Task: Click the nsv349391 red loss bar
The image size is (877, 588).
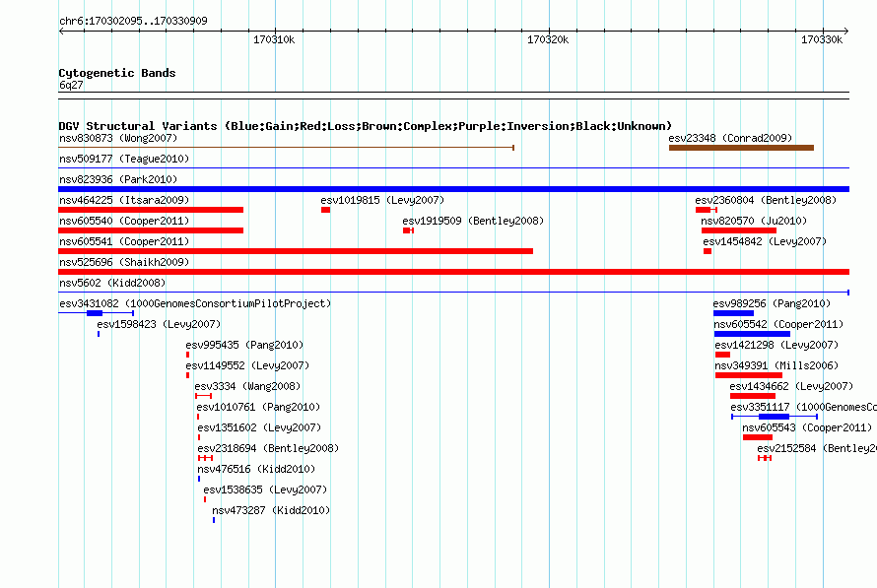Action: click(748, 375)
